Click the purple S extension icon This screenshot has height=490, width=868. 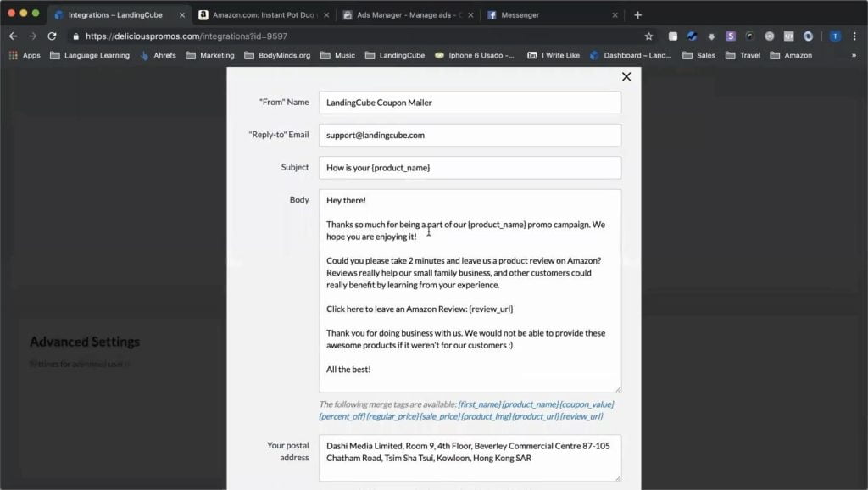click(x=731, y=36)
